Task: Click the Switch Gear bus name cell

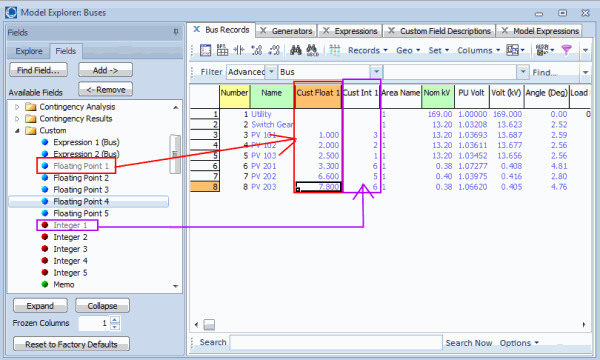Action: (272, 124)
